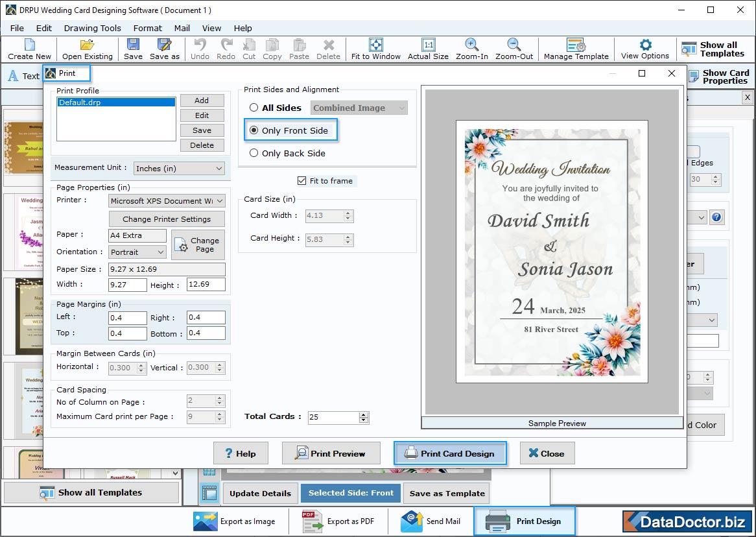Click Card Width stepper arrows
756x537 pixels.
click(348, 216)
